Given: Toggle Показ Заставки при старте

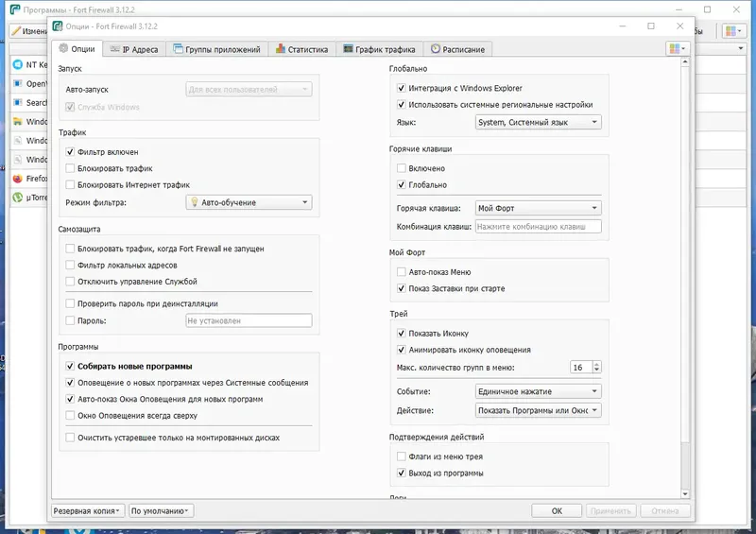Looking at the screenshot, I should coord(401,288).
